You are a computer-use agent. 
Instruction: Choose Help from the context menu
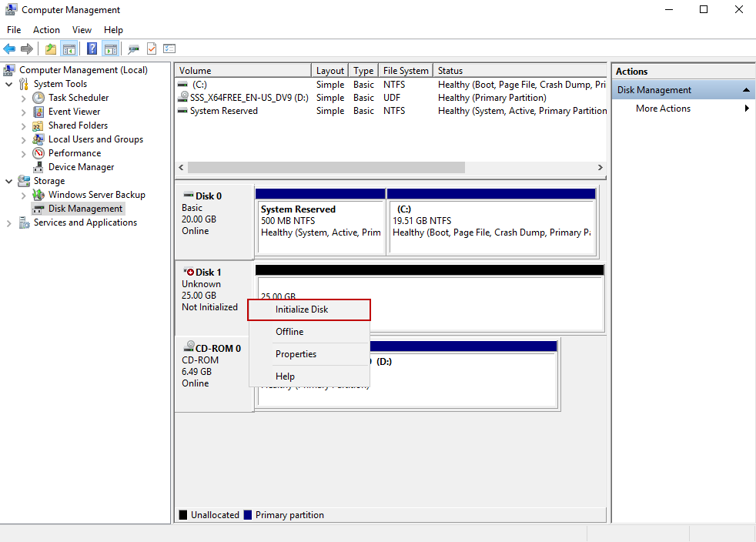click(x=309, y=376)
